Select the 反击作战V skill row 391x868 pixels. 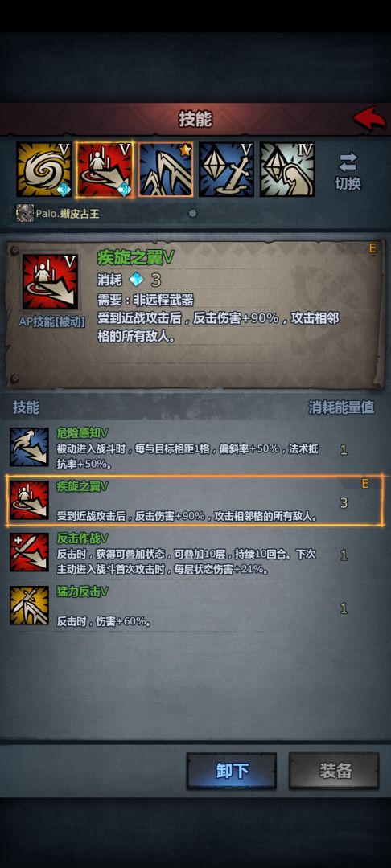[x=194, y=552]
